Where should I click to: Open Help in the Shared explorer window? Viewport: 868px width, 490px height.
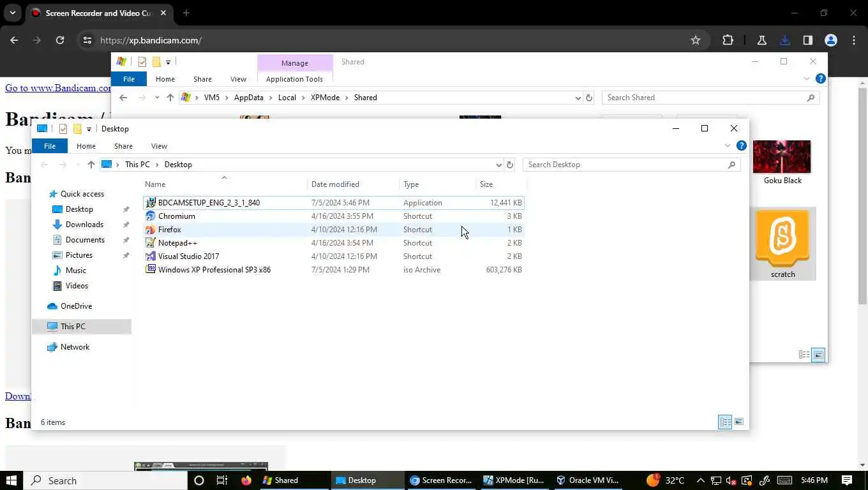[821, 78]
